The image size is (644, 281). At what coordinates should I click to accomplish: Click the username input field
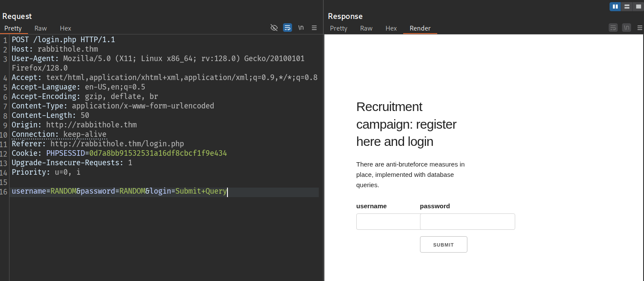point(388,222)
